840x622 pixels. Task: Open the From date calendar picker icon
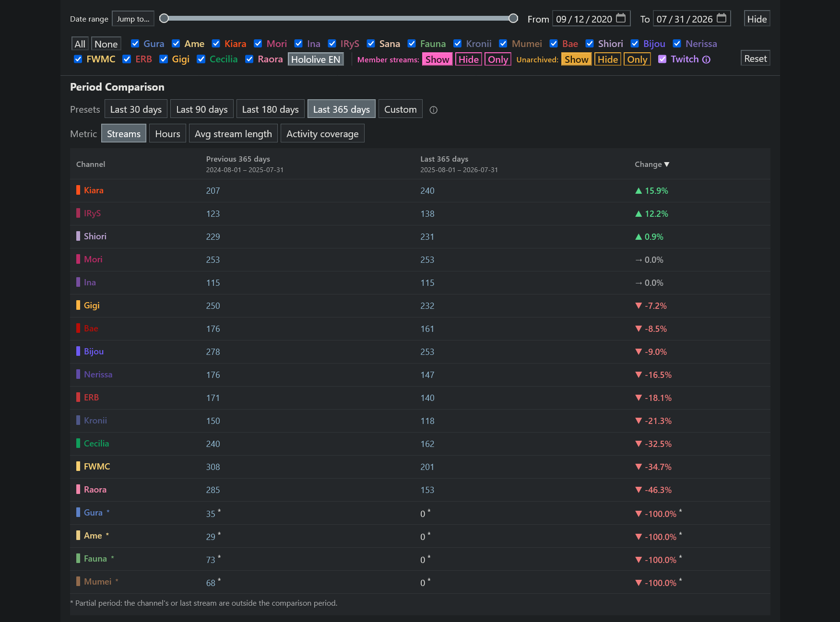coord(621,18)
